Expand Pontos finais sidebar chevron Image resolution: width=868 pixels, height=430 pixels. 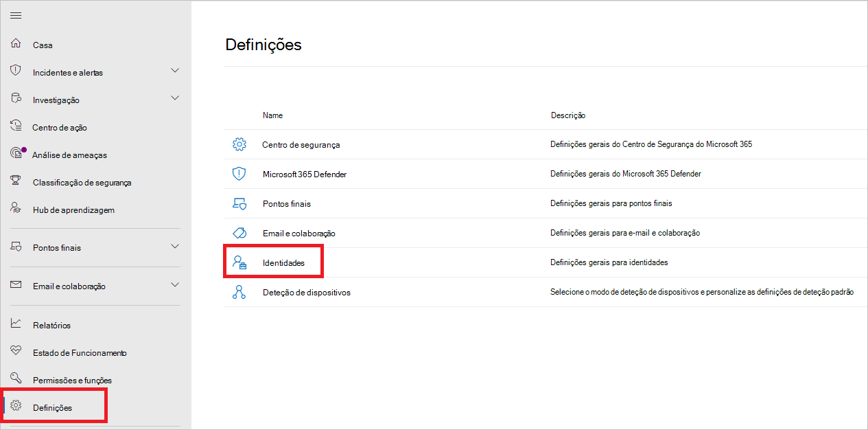coord(175,247)
